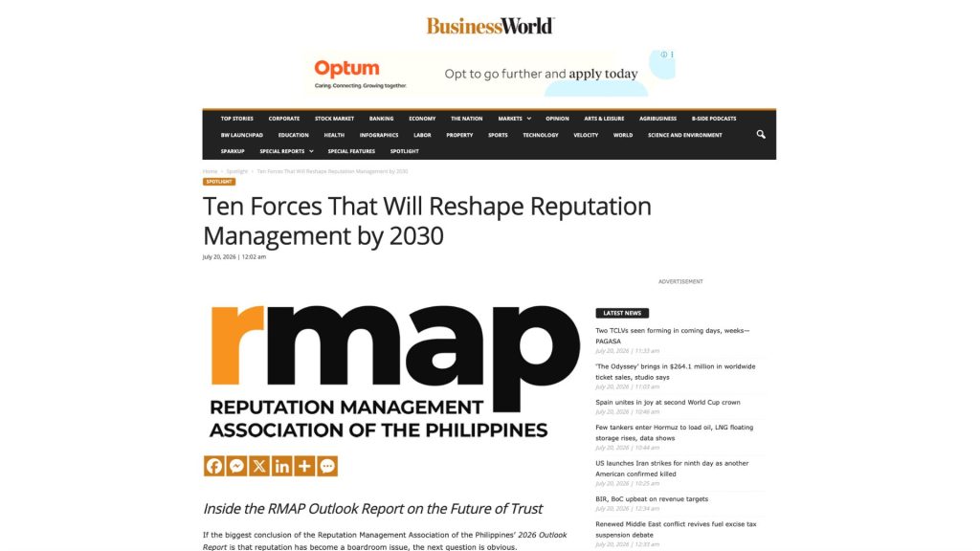Click the article headline 'Ten Forces That Will Reshape'
Viewport: 980px width, 551px height.
pyautogui.click(x=427, y=221)
